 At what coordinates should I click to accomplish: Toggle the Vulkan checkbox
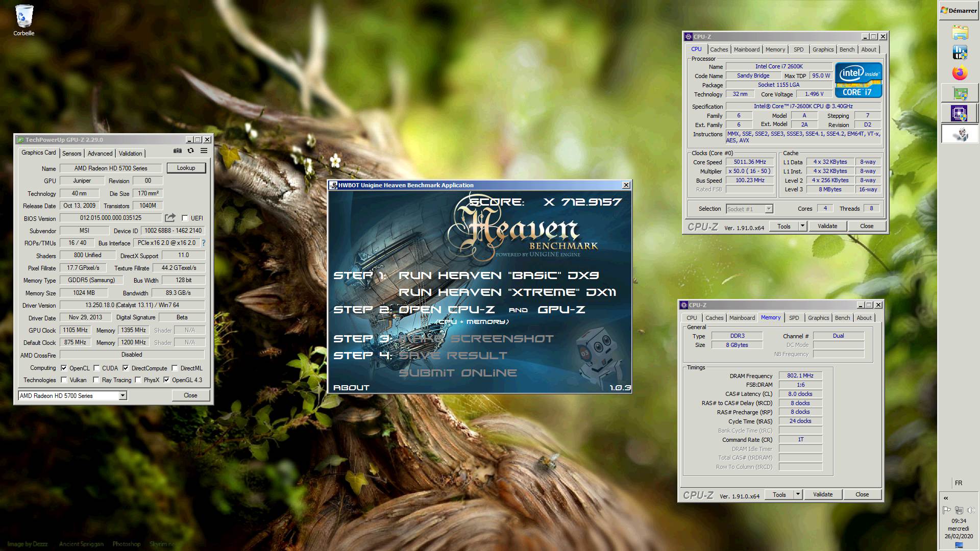click(64, 380)
